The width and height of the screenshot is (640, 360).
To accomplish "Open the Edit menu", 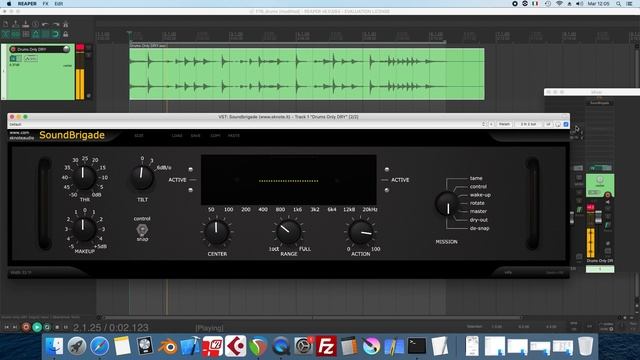I will [59, 4].
